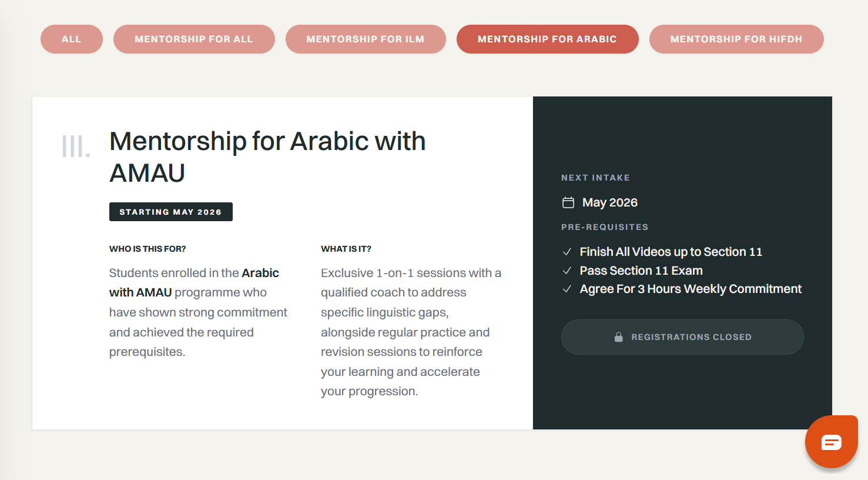Select the ALL filter tab
This screenshot has width=868, height=480.
[72, 39]
